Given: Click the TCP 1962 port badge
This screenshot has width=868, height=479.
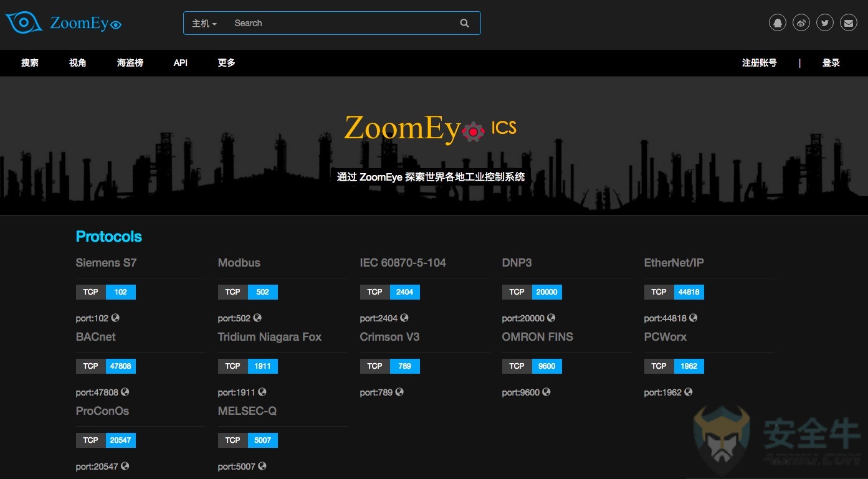Looking at the screenshot, I should [x=674, y=366].
